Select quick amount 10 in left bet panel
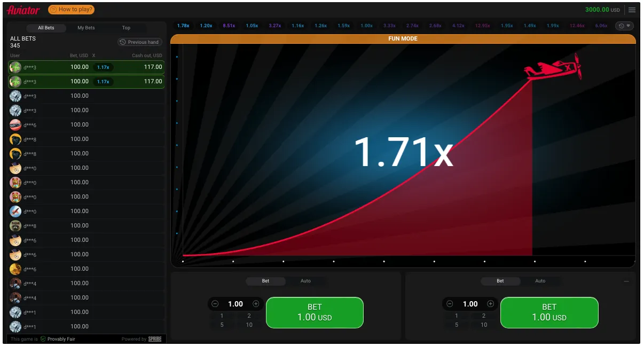Screen dimensions: 644x346 click(x=249, y=325)
